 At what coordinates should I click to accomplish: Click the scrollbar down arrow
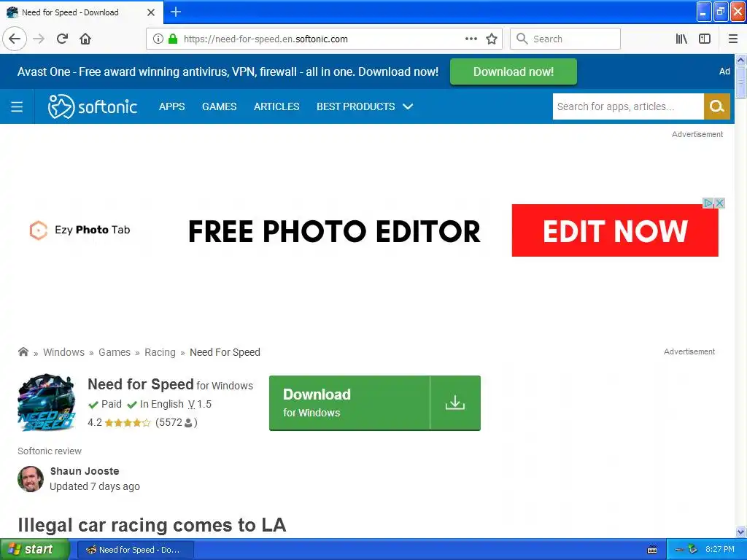pyautogui.click(x=740, y=532)
